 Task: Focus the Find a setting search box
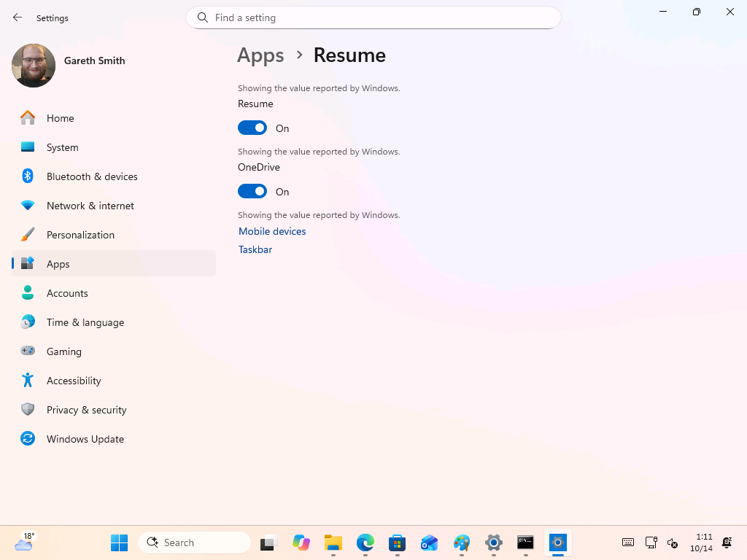click(x=373, y=17)
